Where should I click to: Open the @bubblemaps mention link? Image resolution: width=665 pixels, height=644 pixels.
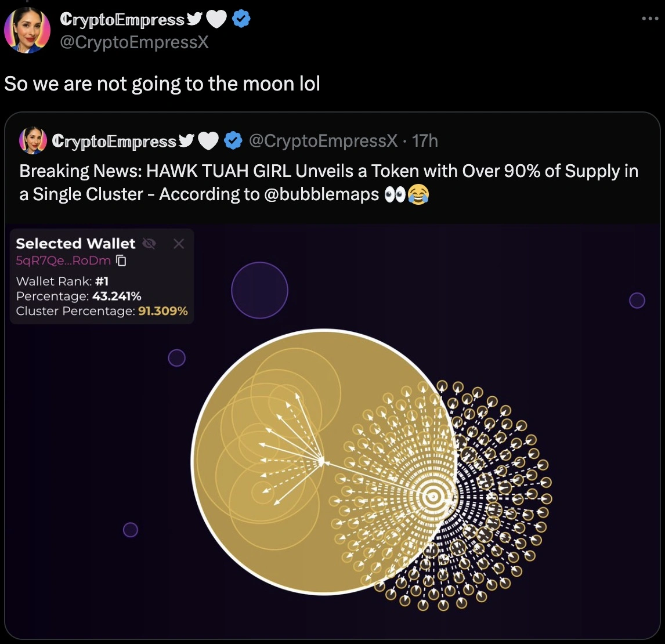click(321, 194)
